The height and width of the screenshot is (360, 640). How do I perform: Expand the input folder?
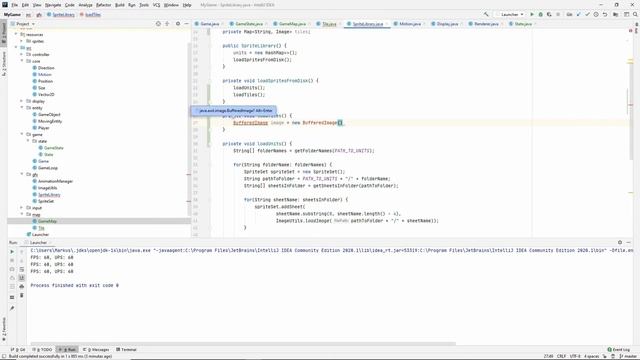click(22, 208)
